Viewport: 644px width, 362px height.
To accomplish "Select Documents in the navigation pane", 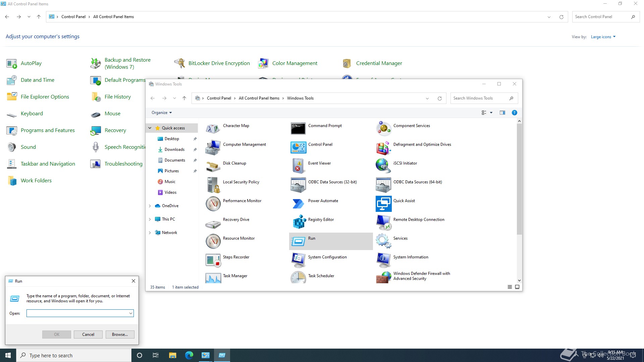I will (x=175, y=160).
